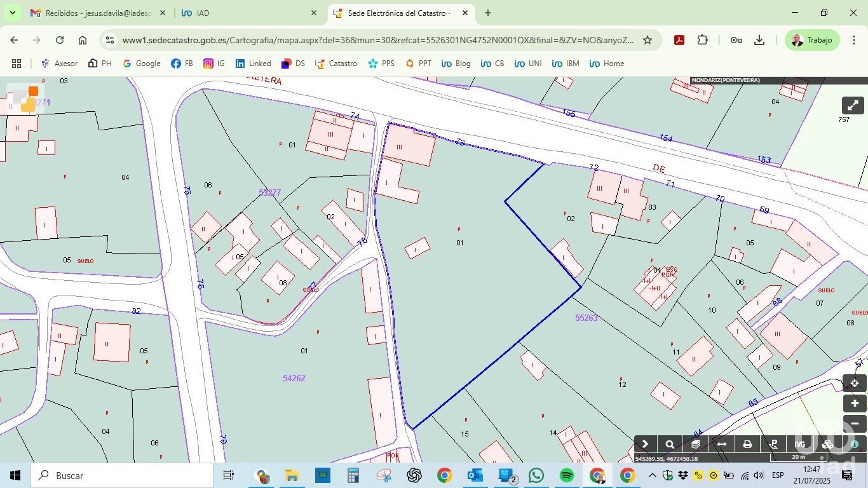868x488 pixels.
Task: Select the distance measurement tool
Action: 722,444
